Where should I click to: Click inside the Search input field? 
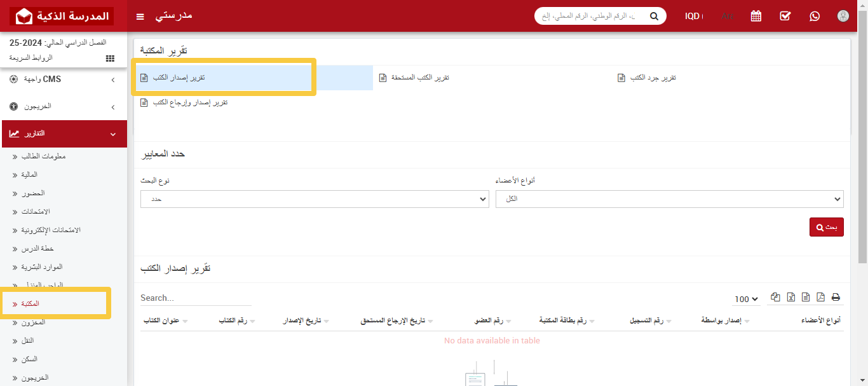click(195, 297)
